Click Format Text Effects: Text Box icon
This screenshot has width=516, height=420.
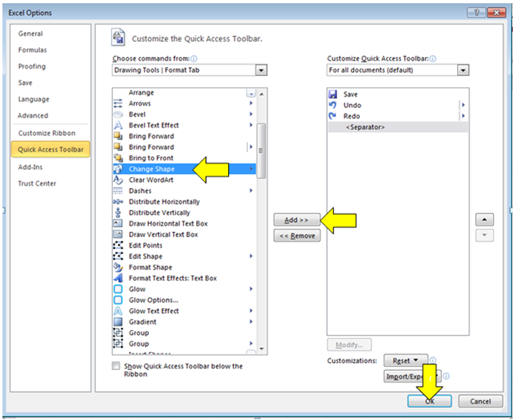[x=118, y=279]
